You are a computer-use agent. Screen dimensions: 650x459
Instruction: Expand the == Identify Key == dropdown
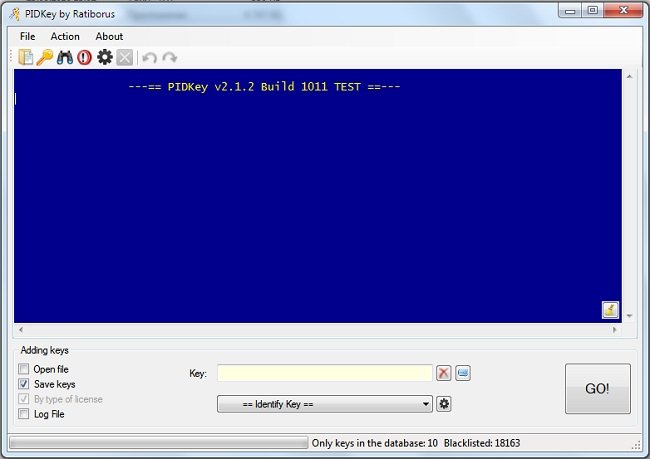coord(325,404)
